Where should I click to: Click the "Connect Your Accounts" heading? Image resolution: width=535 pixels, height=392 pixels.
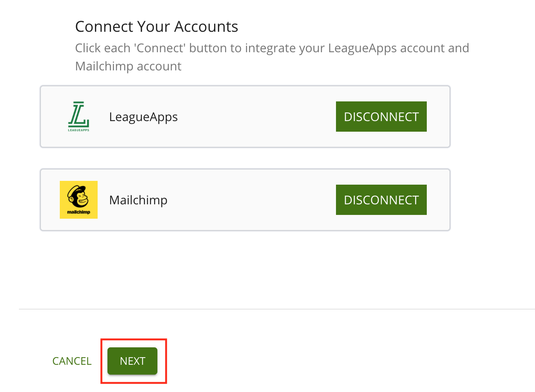(x=156, y=26)
